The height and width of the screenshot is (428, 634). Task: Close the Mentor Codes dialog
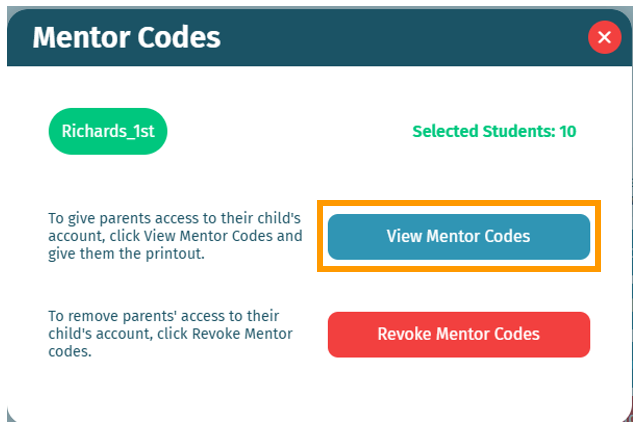pyautogui.click(x=604, y=37)
